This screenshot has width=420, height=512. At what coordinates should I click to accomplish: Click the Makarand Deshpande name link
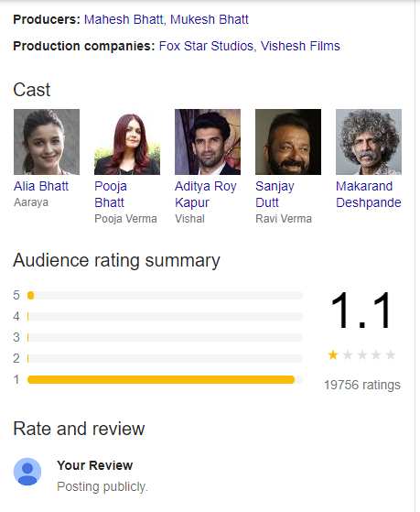[x=369, y=194]
